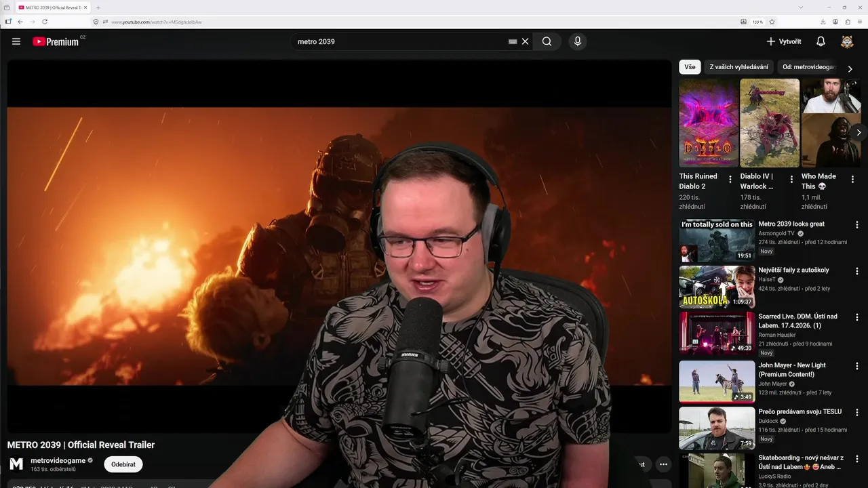Open options for Prečo predávam svoju TESLU
The height and width of the screenshot is (488, 868).
pos(857,412)
